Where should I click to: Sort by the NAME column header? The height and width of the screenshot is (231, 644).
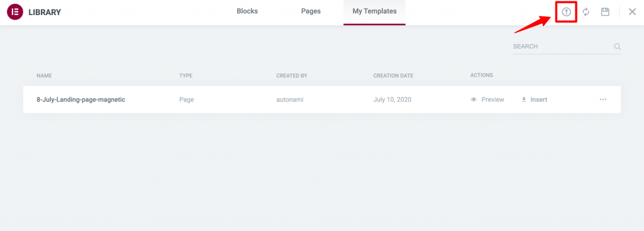click(44, 76)
